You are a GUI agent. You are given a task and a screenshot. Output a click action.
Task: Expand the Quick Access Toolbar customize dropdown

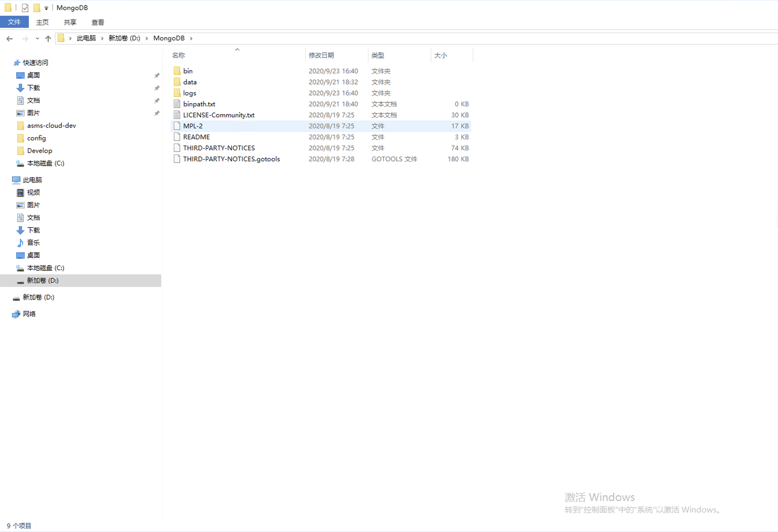46,8
